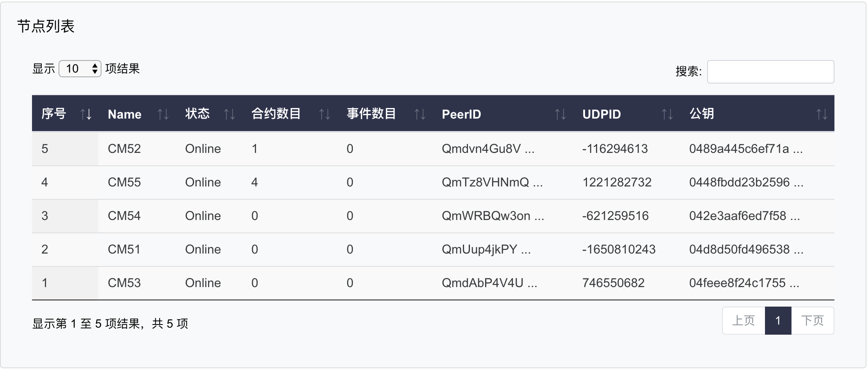Viewport: 868px width, 369px height.
Task: Open the 显示 results-per-page dropdown
Action: pyautogui.click(x=80, y=69)
